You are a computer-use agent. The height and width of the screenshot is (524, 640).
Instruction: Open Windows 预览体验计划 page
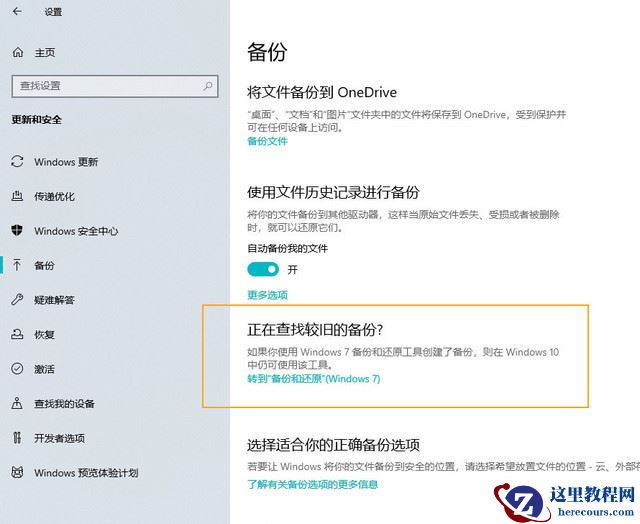coord(86,473)
